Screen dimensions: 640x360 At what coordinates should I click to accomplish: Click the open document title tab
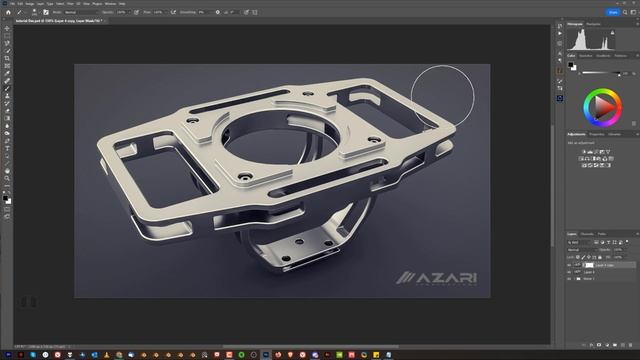click(59, 20)
